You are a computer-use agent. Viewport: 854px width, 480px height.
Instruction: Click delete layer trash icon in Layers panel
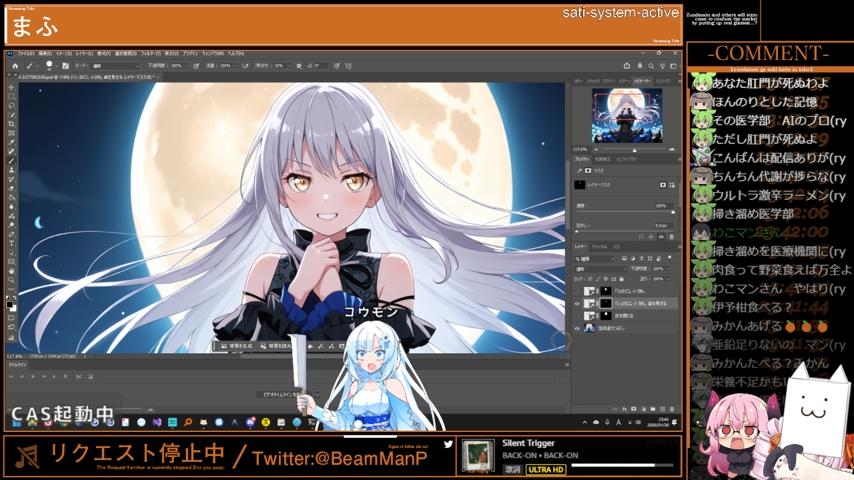[672, 409]
